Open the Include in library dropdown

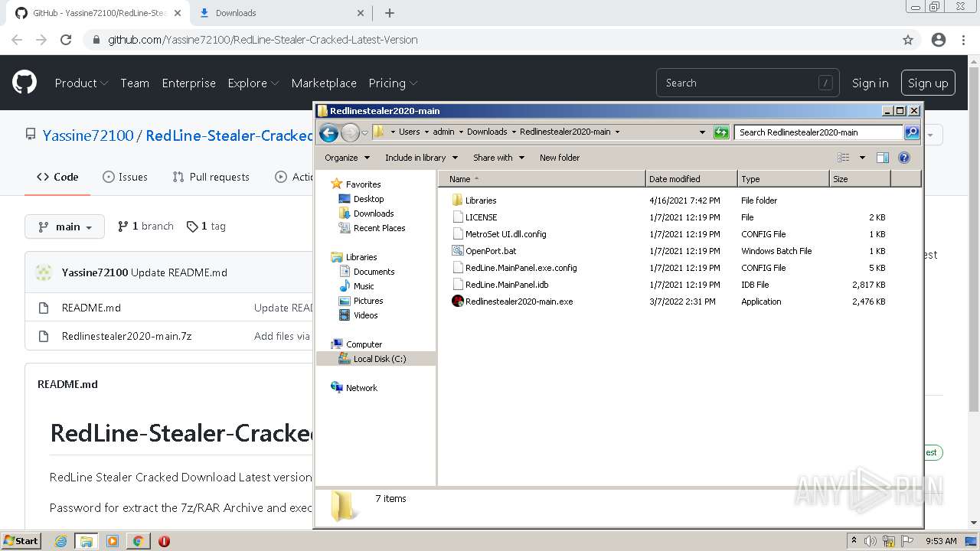[x=421, y=158]
